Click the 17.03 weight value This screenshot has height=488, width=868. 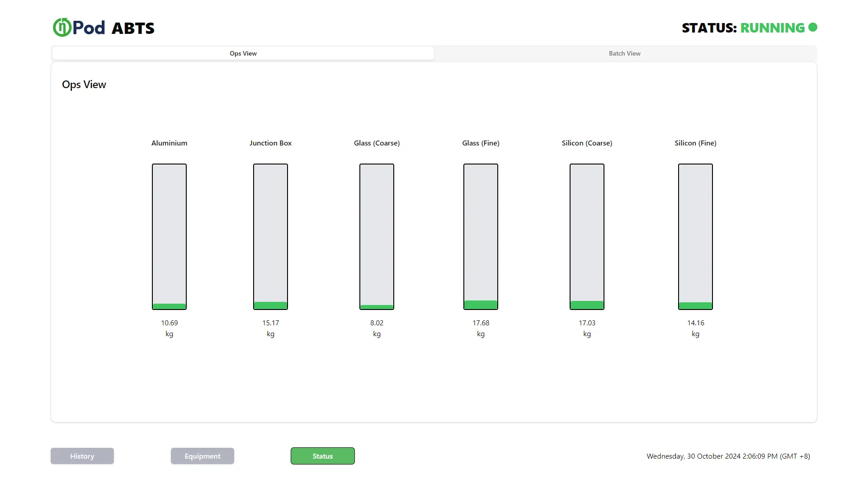point(587,323)
